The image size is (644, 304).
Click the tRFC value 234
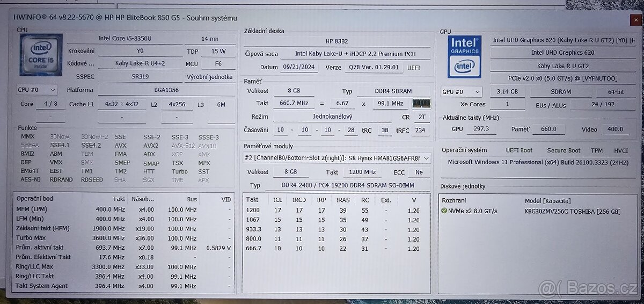(x=421, y=131)
